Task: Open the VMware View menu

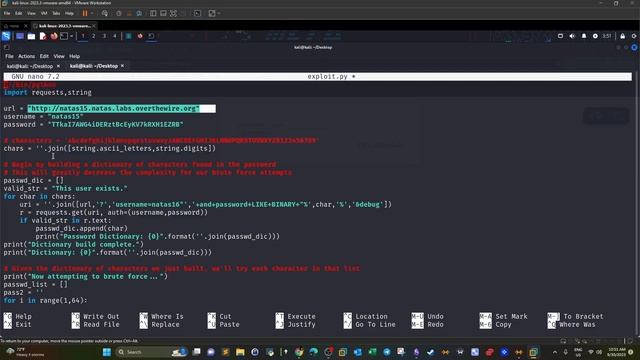Action: click(31, 13)
